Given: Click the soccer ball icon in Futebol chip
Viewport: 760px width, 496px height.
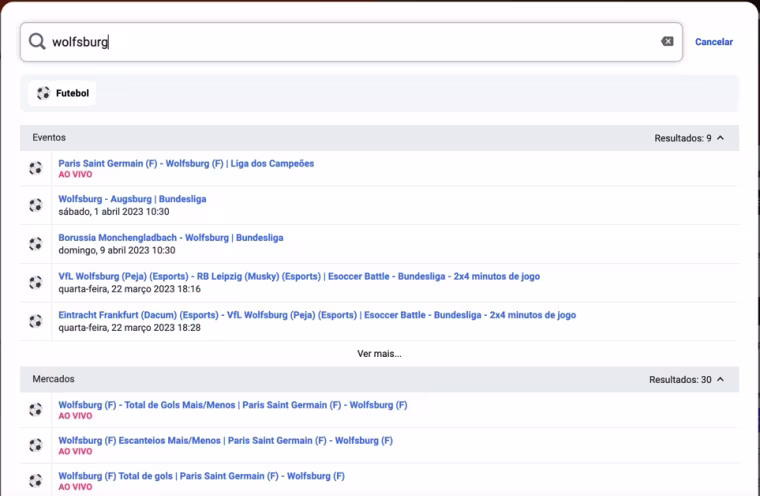Looking at the screenshot, I should coord(43,93).
